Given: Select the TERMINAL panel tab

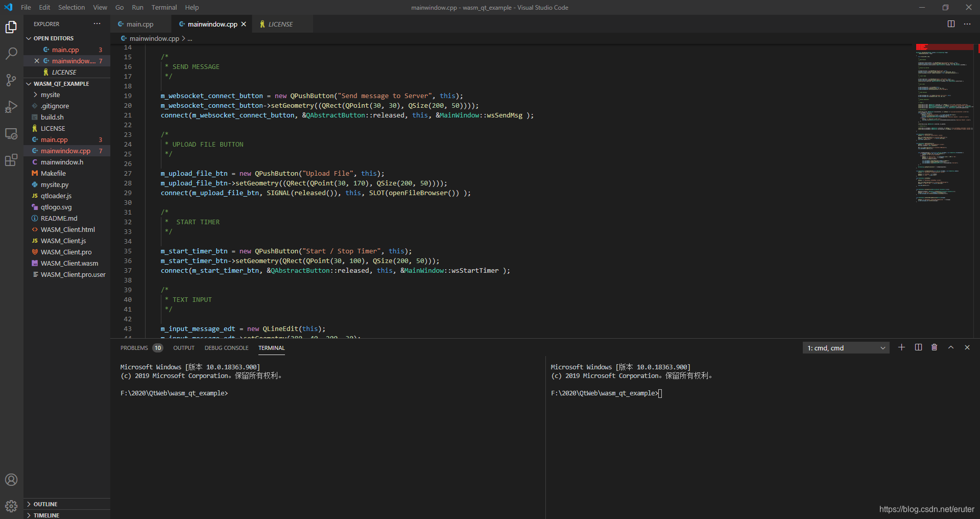Looking at the screenshot, I should click(271, 348).
